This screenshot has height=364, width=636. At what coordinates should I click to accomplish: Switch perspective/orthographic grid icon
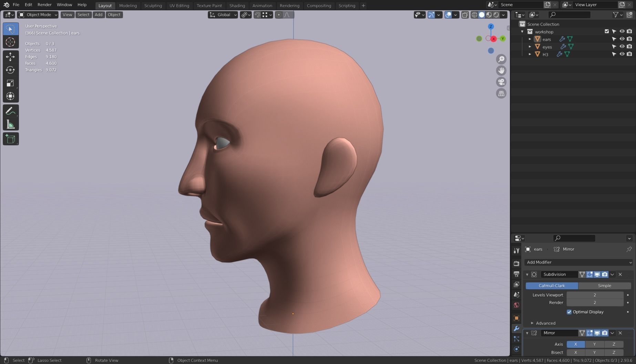pos(501,93)
